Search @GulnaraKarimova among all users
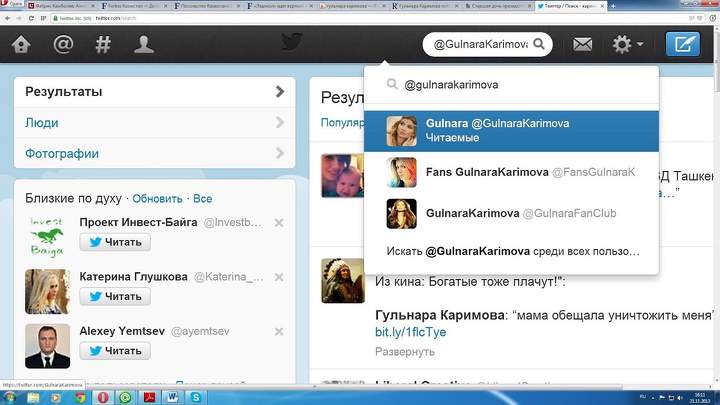Image resolution: width=720 pixels, height=405 pixels. click(511, 251)
